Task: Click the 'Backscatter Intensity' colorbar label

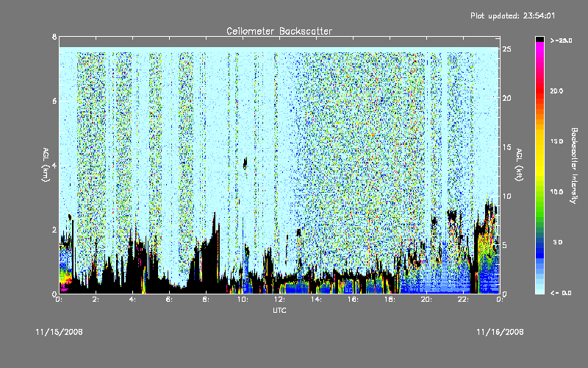Action: click(x=574, y=166)
